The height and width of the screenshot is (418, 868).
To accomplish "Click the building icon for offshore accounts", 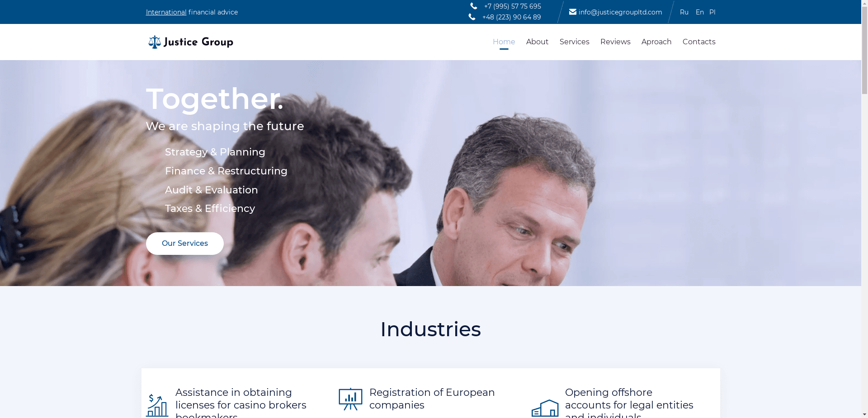I will [545, 408].
